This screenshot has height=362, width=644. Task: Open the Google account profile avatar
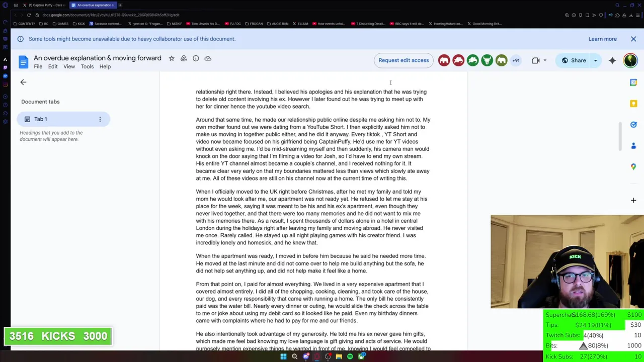630,60
